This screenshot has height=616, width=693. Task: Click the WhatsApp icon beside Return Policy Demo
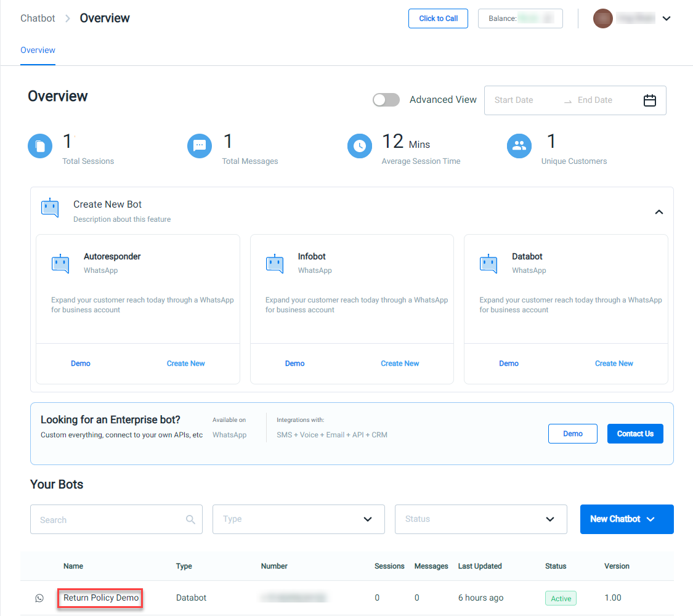coord(39,598)
